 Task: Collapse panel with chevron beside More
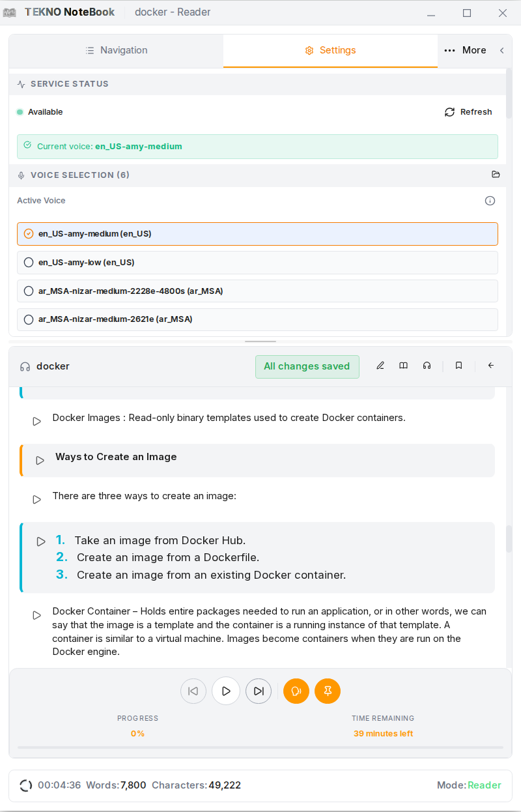pos(501,50)
